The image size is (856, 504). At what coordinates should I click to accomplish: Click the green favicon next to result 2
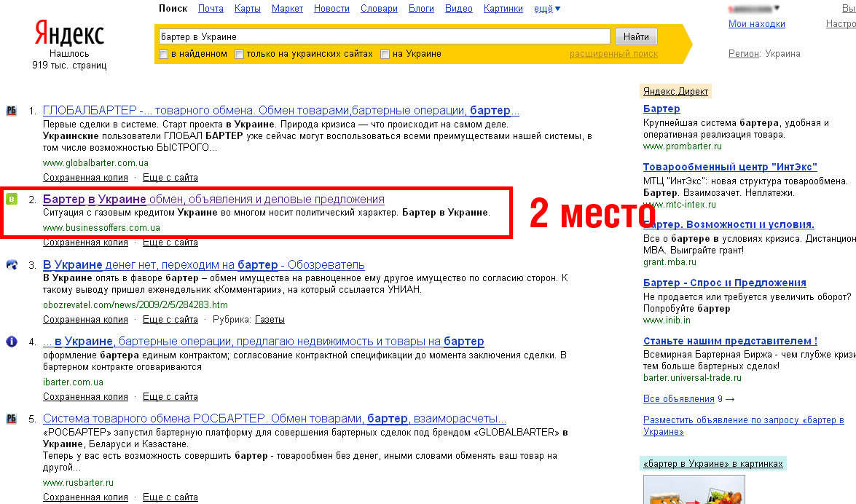tap(12, 199)
